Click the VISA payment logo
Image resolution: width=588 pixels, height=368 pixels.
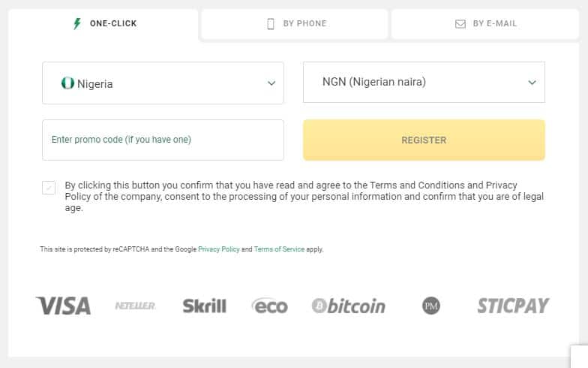63,306
